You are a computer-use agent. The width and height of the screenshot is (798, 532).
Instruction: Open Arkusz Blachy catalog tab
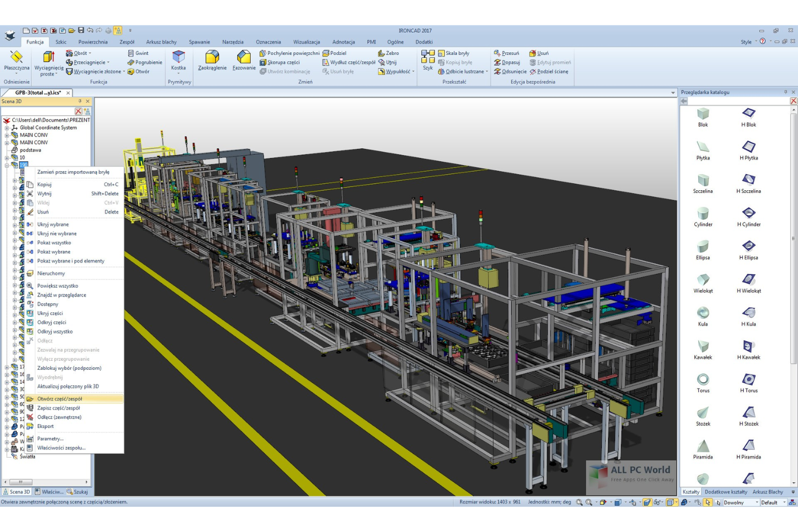(x=768, y=492)
